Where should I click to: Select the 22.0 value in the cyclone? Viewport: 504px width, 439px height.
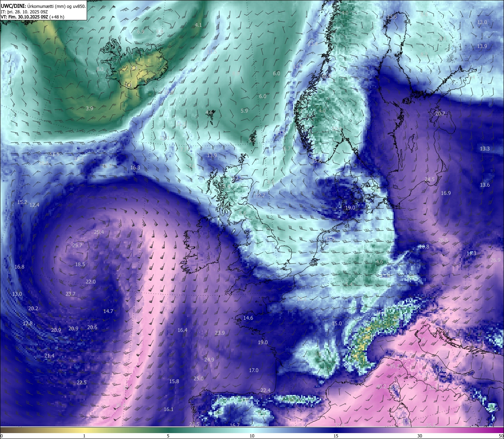coord(91,282)
